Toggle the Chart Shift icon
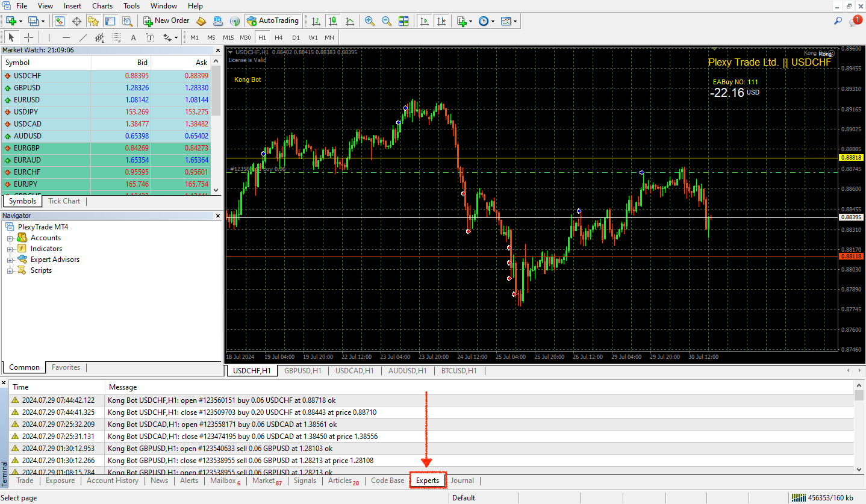The image size is (866, 504). click(x=442, y=21)
